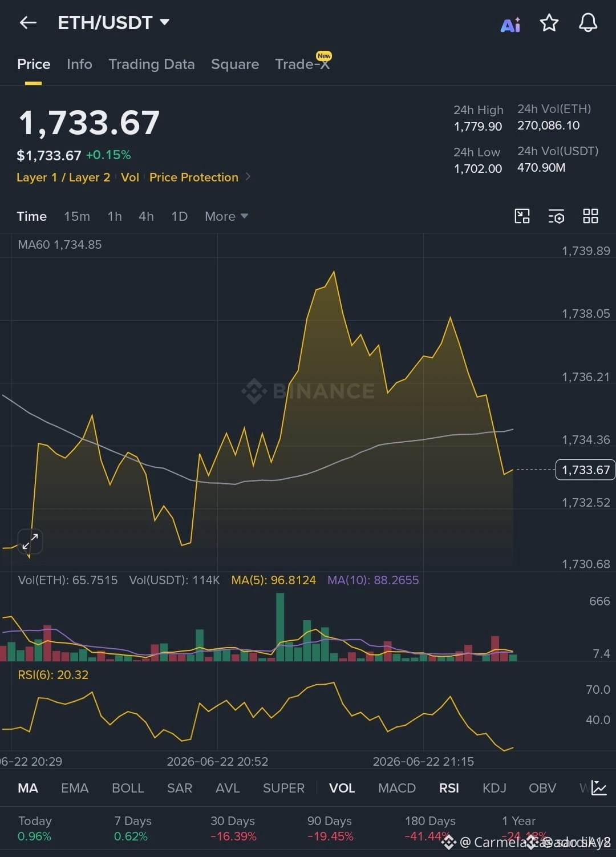Image resolution: width=616 pixels, height=857 pixels.
Task: Select the 15m interval
Action: [x=77, y=216]
